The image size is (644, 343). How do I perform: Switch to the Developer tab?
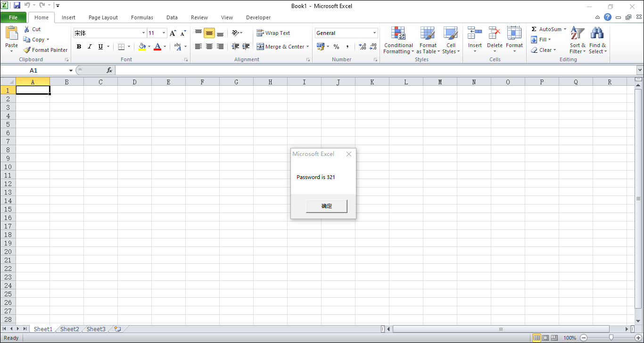258,17
